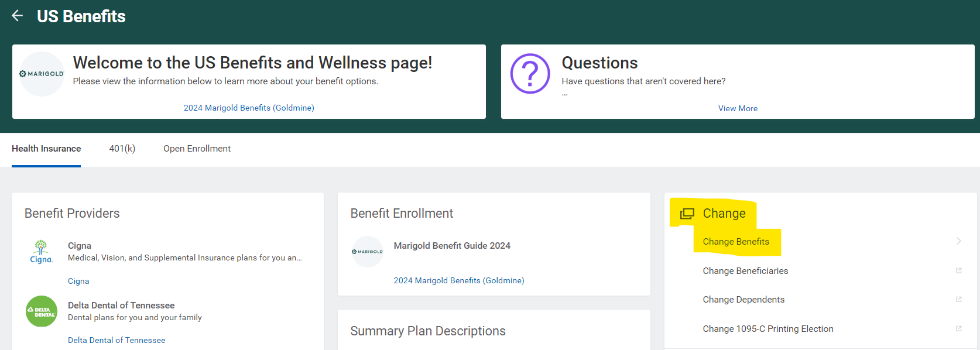This screenshot has height=350, width=980.
Task: Click the purple question mark icon
Action: [530, 74]
